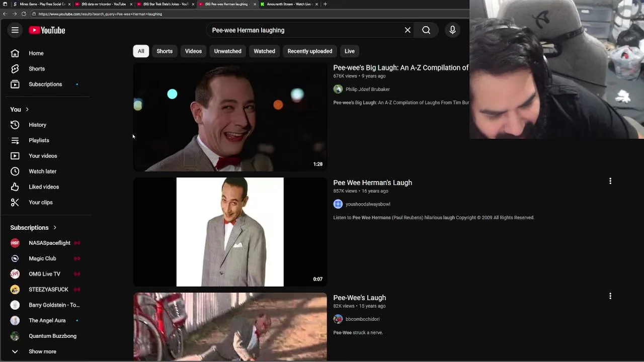Open Pee-Wee's Laugh video title
The image size is (644, 362).
click(x=360, y=298)
